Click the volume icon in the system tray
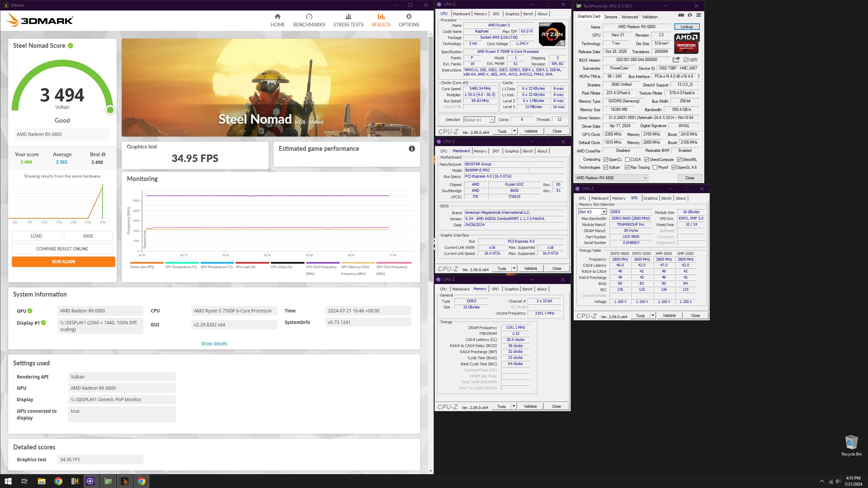 pyautogui.click(x=838, y=481)
